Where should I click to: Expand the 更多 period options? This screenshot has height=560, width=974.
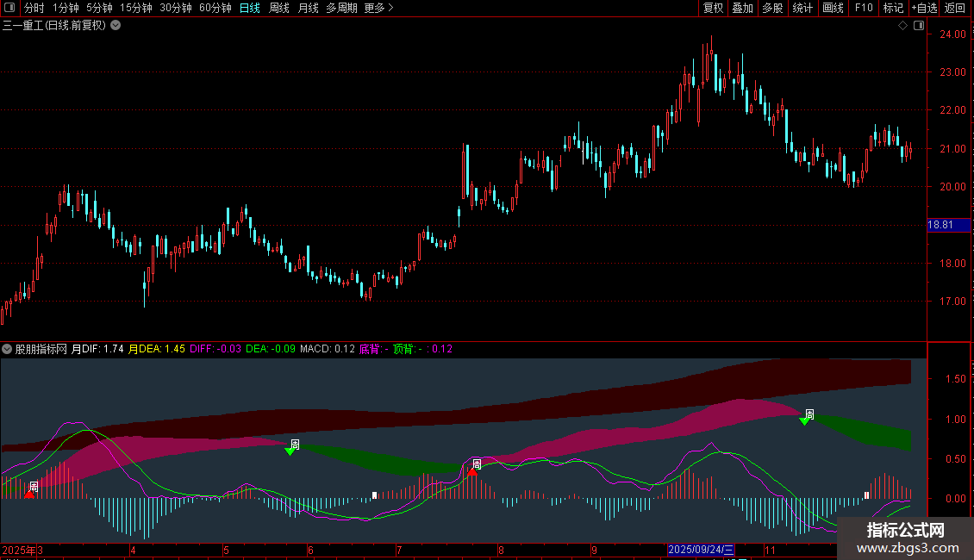[378, 8]
